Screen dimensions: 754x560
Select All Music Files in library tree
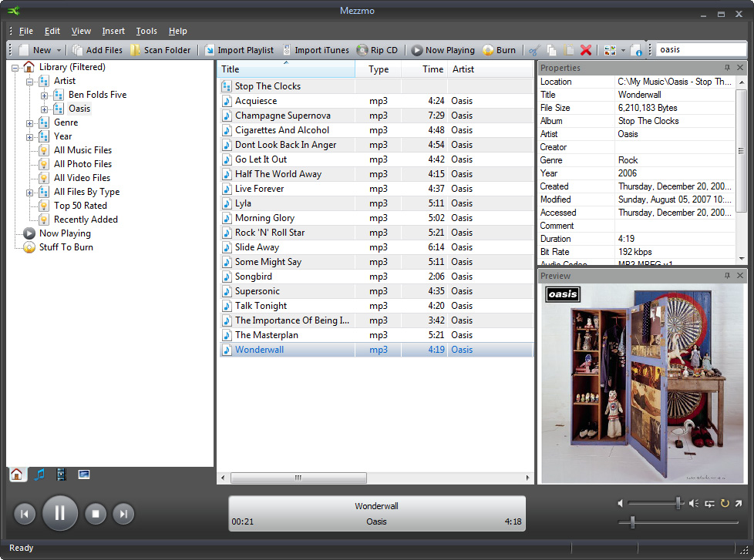coord(82,150)
